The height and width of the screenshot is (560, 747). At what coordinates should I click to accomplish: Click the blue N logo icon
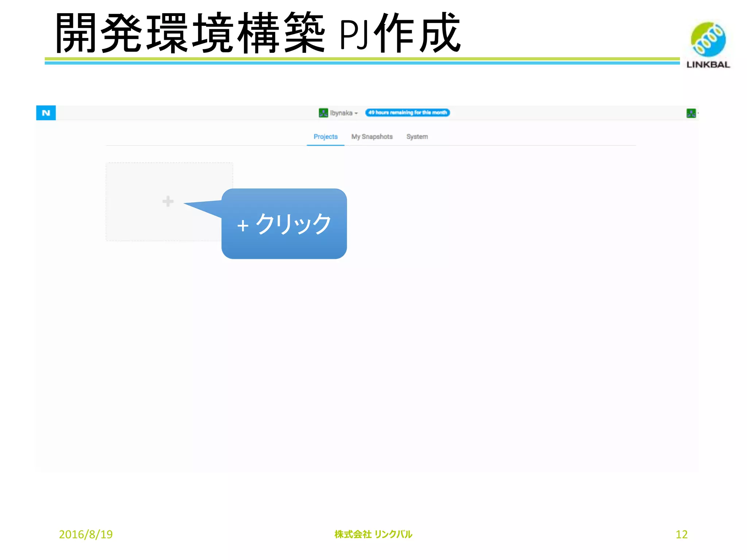pos(46,113)
